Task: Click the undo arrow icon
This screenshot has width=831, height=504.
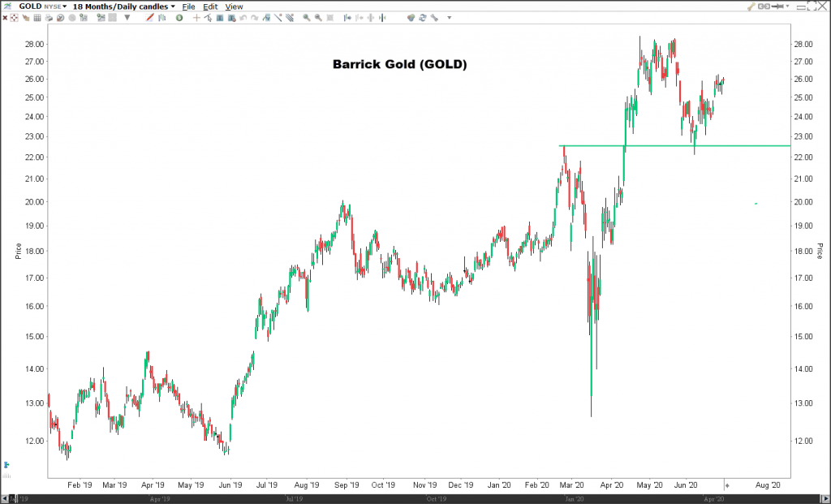Action: 243,18
